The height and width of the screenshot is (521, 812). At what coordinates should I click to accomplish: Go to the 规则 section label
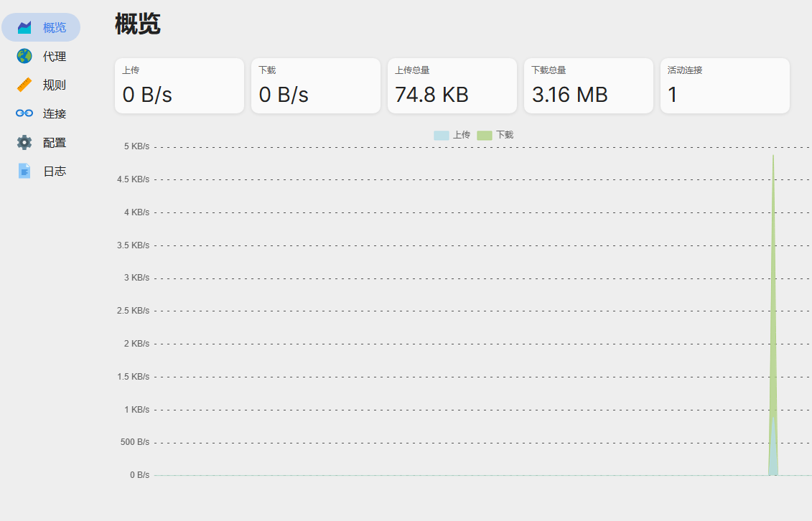pyautogui.click(x=55, y=85)
